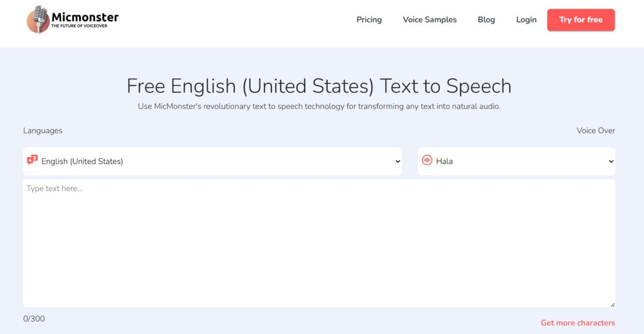The height and width of the screenshot is (334, 644).
Task: Click the voice waveform icon beside Hala
Action: pyautogui.click(x=427, y=160)
